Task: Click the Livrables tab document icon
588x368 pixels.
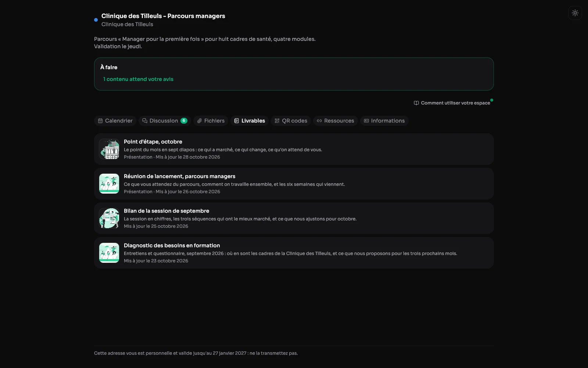Action: (x=237, y=121)
